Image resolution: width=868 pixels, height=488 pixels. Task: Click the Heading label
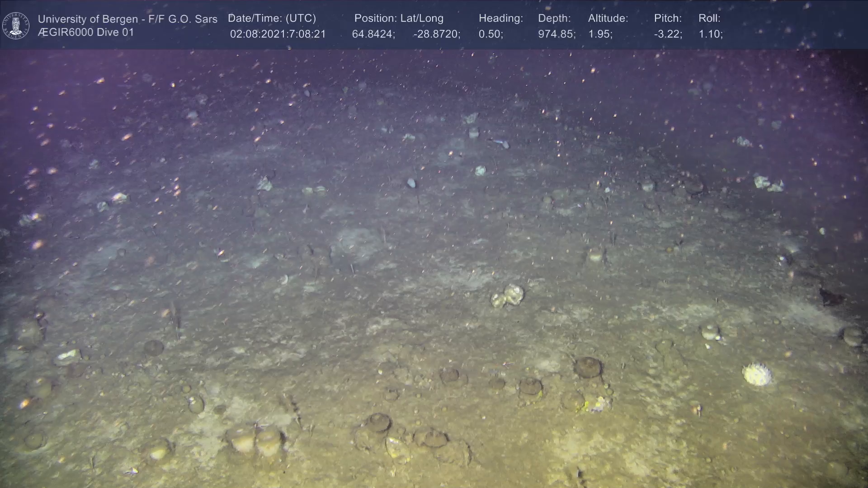point(500,19)
